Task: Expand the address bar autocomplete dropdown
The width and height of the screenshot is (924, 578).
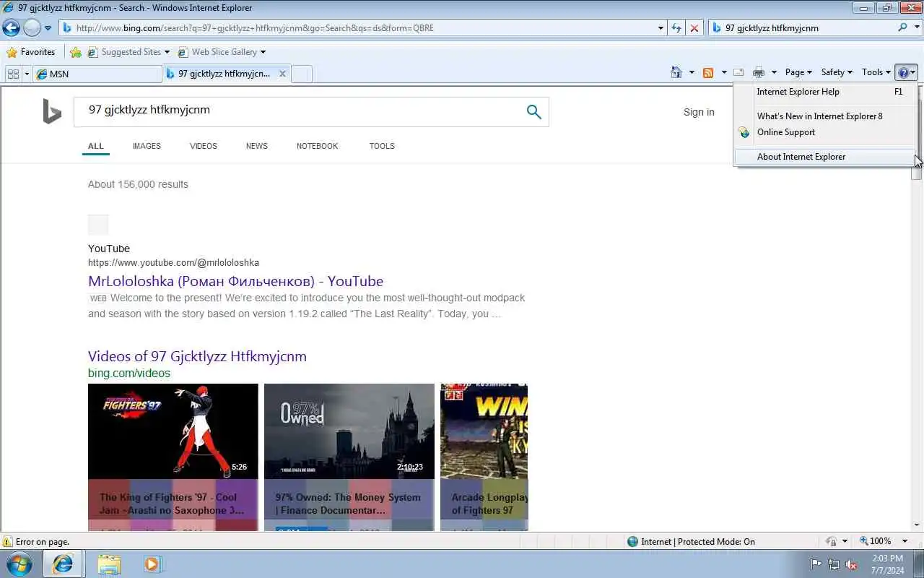Action: click(x=661, y=28)
